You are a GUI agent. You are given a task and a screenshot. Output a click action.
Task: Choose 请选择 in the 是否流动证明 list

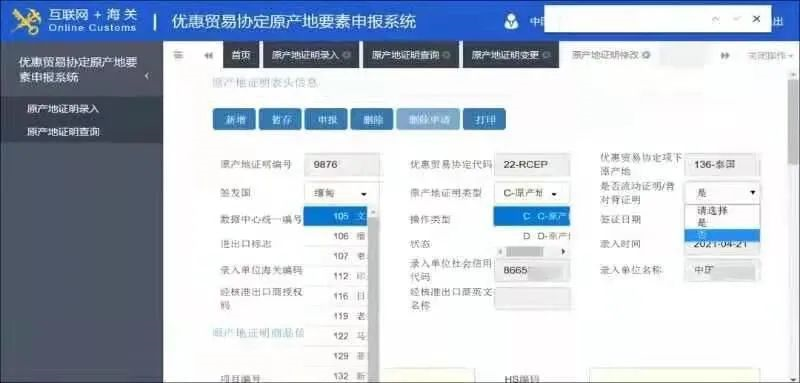[722, 210]
